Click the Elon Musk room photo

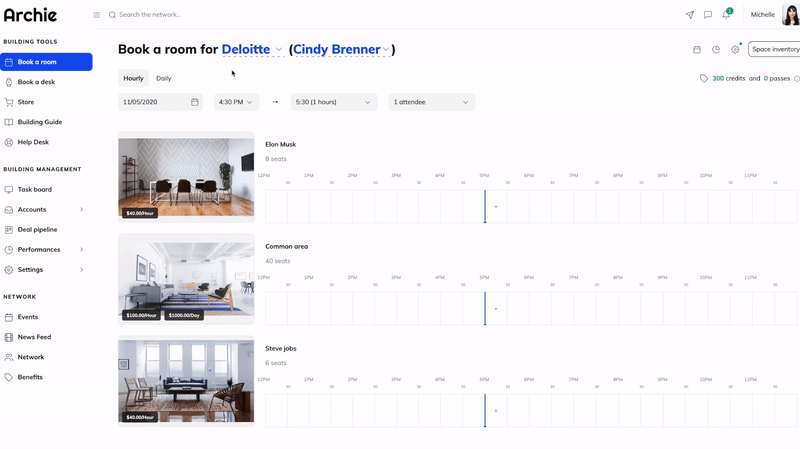point(186,177)
